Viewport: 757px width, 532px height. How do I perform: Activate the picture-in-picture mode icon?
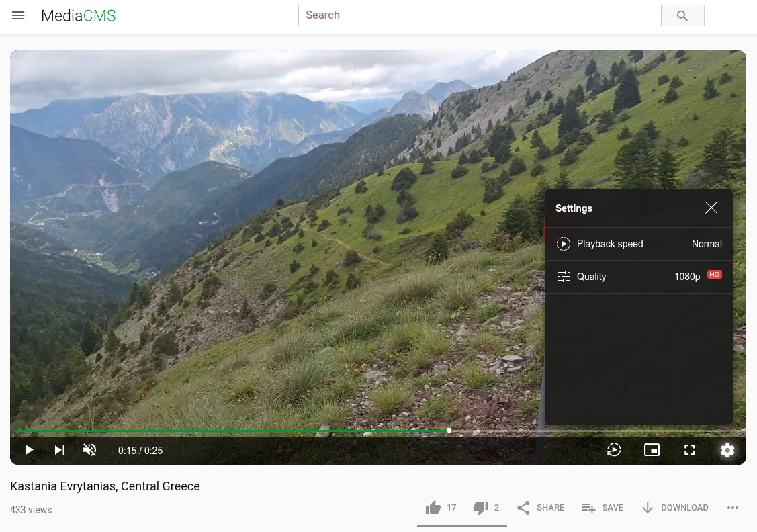point(652,450)
